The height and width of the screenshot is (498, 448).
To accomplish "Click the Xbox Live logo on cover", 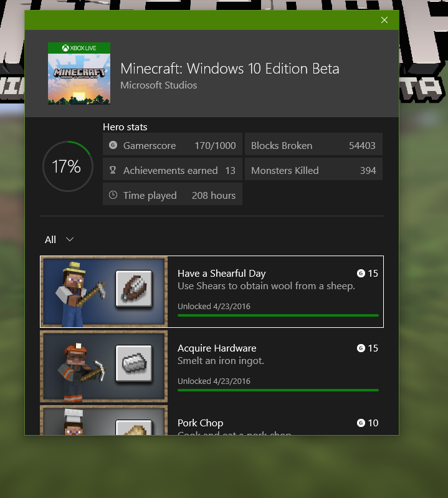I will tap(79, 48).
